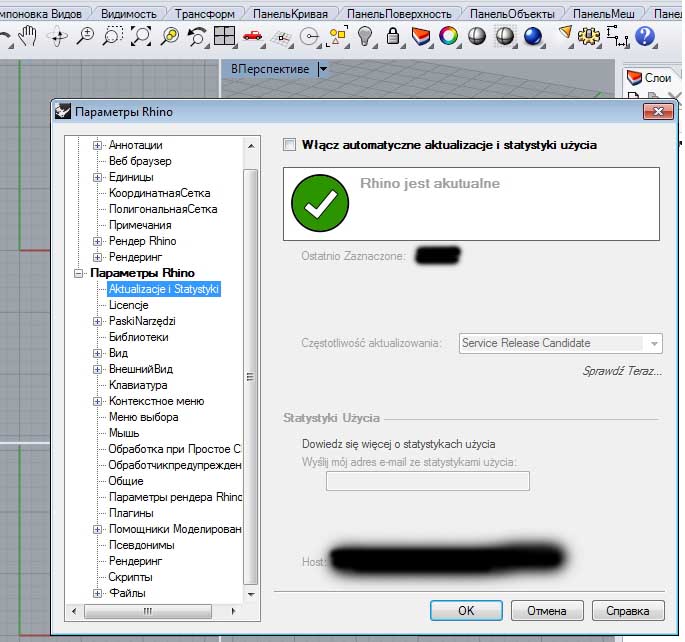Click the Sprawdź Teraz link
This screenshot has width=685, height=642.
click(622, 371)
